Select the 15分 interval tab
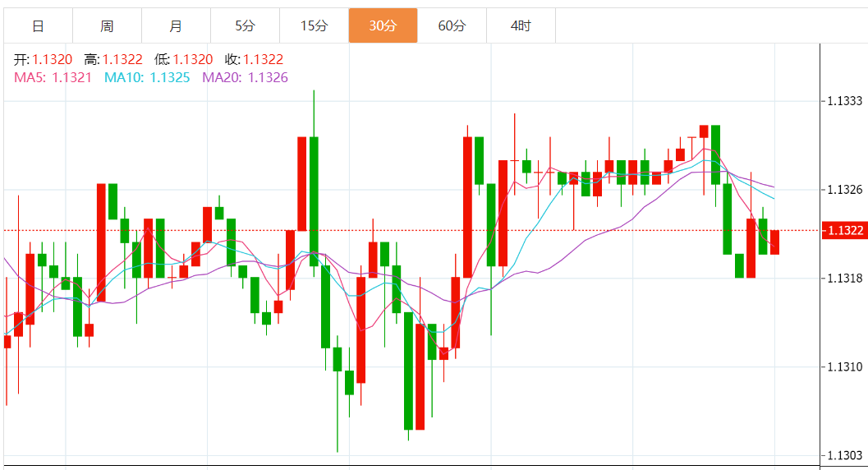 314,25
